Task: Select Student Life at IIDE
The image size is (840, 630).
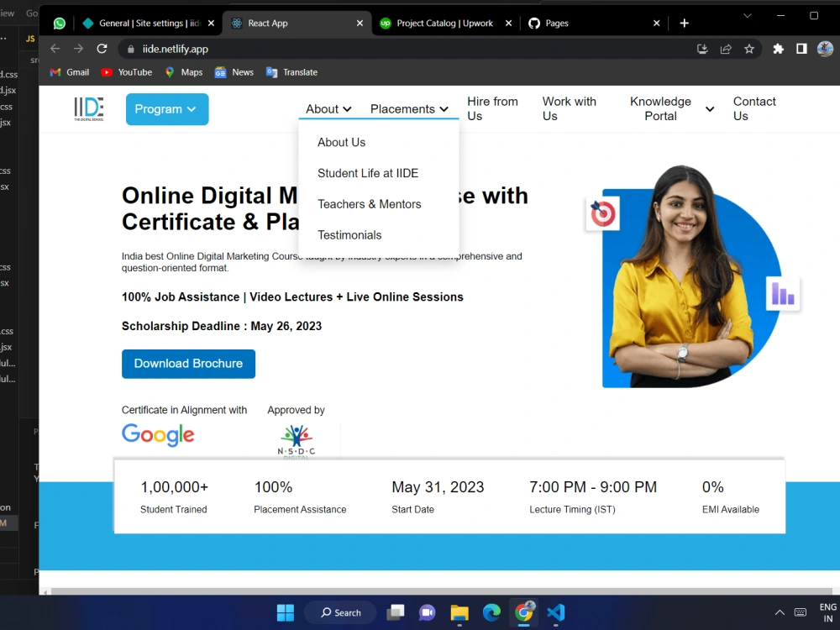Action: point(368,174)
